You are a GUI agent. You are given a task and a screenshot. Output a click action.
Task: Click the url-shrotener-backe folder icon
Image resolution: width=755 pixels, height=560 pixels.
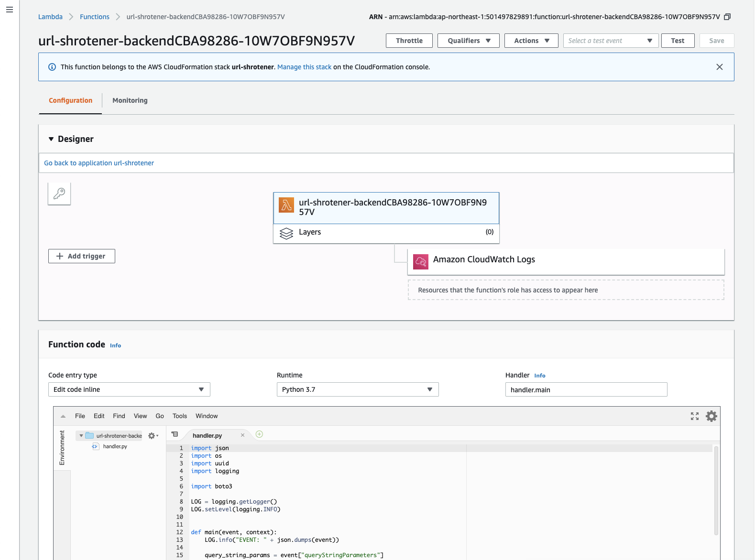pos(89,435)
